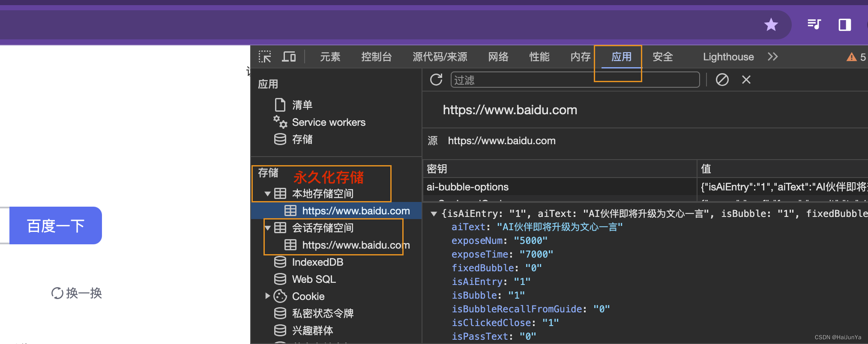This screenshot has width=868, height=344.
Task: Click the isAiEntry "1" property line
Action: click(x=491, y=282)
